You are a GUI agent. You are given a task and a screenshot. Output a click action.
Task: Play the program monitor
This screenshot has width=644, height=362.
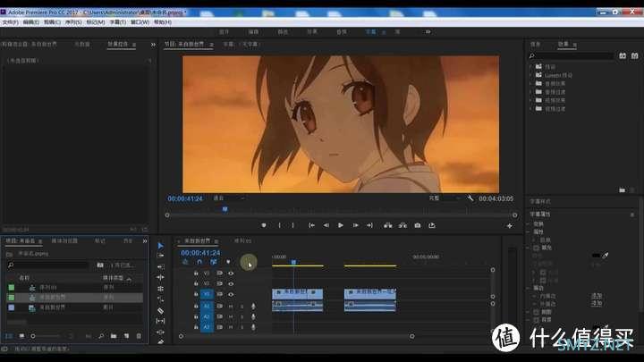(x=341, y=225)
